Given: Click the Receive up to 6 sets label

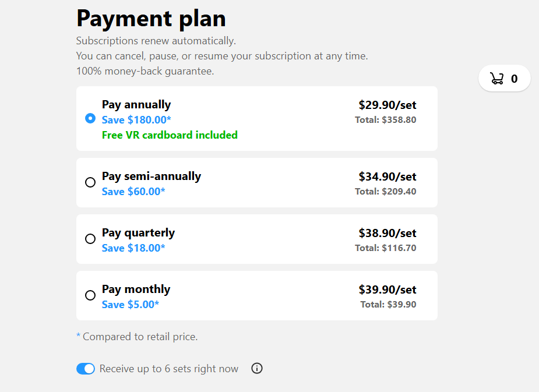Looking at the screenshot, I should point(169,369).
